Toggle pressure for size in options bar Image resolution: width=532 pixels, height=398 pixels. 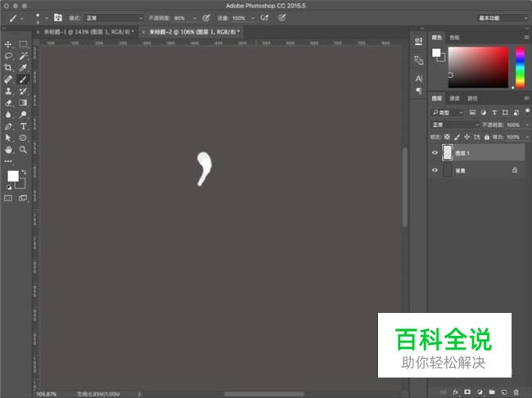coord(282,18)
